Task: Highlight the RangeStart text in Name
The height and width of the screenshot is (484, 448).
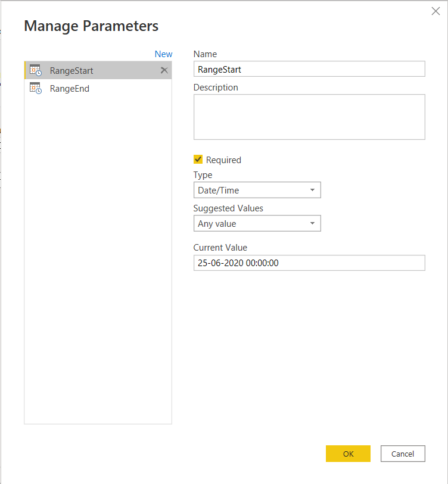Action: tap(219, 69)
